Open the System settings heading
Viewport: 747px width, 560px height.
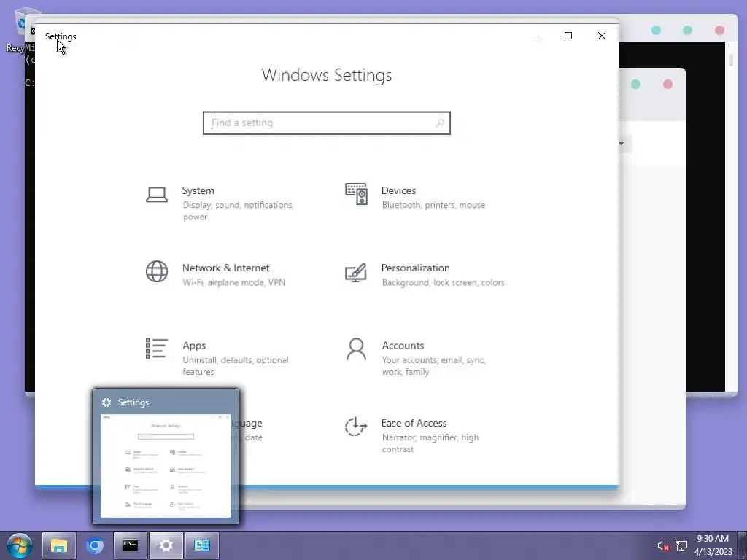pos(198,190)
